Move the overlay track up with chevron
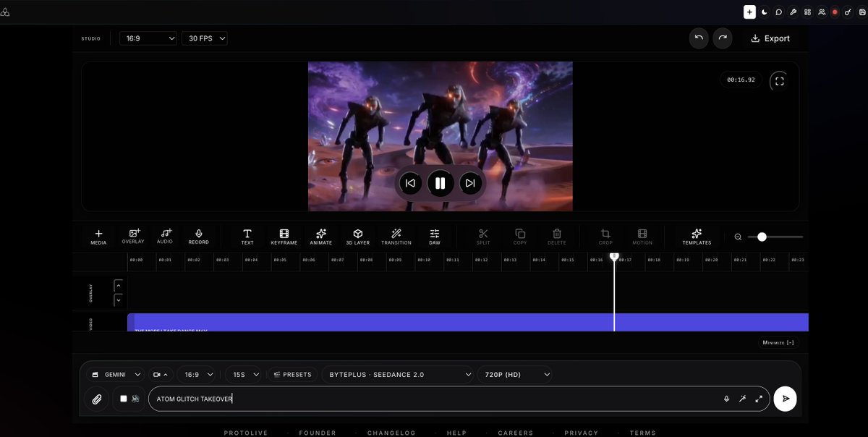Viewport: 868px width, 437px height. (119, 285)
